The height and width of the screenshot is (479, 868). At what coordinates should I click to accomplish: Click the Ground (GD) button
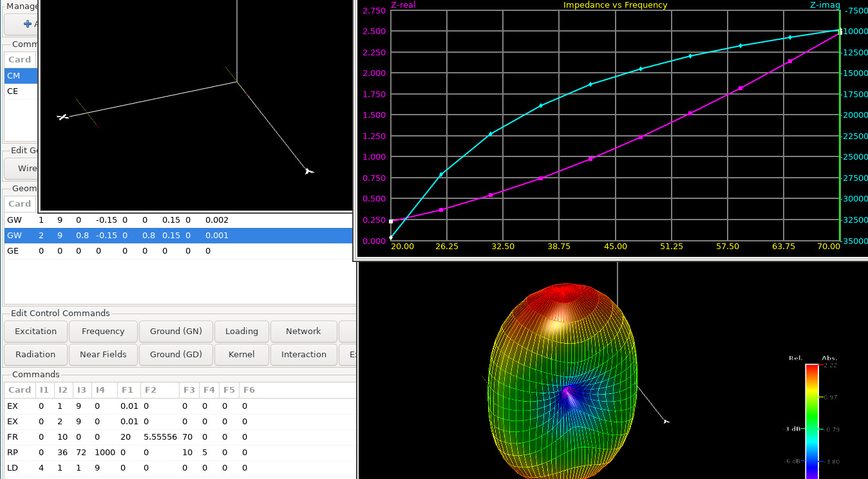pyautogui.click(x=176, y=355)
